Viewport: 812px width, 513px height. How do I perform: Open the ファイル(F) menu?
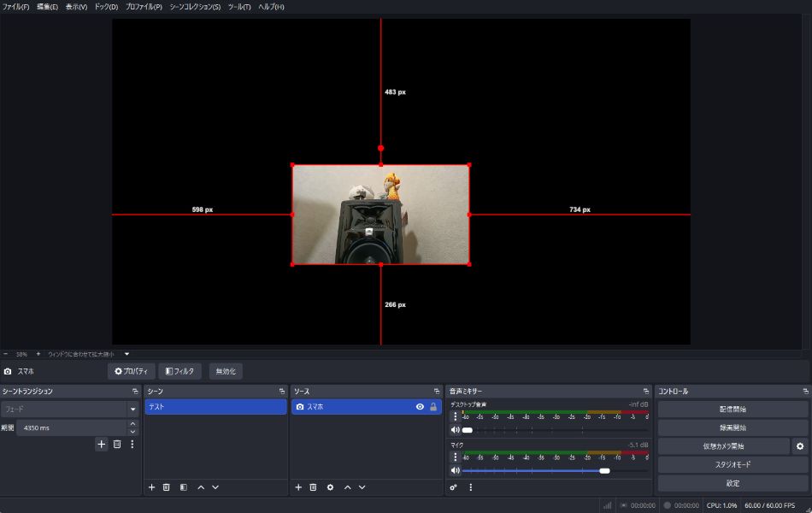16,7
